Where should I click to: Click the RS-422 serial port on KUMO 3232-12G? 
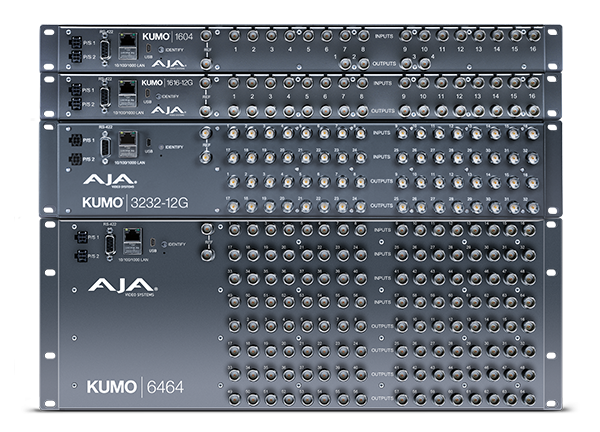[x=106, y=148]
